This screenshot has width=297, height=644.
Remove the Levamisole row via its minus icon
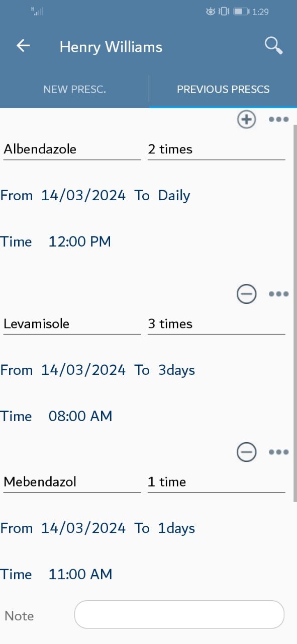[x=246, y=294]
